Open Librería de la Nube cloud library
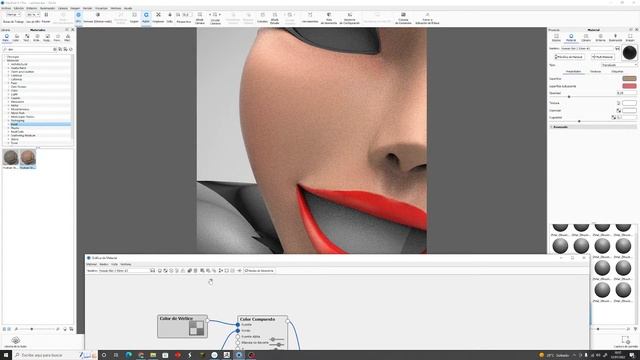The image size is (640, 360). point(16,342)
